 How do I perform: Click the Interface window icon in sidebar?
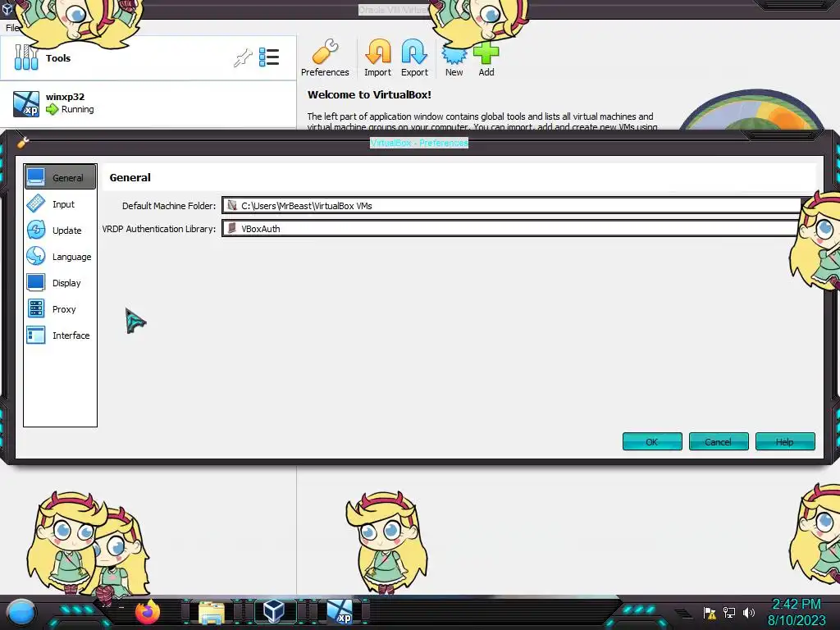(36, 335)
